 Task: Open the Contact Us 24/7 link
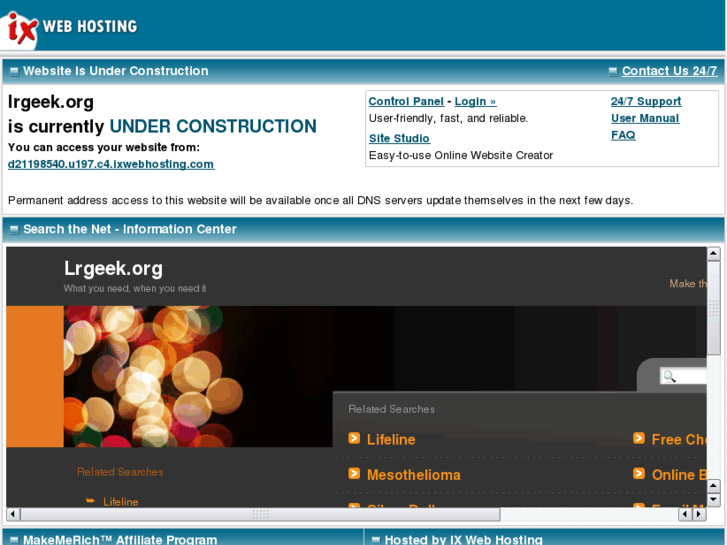click(669, 71)
